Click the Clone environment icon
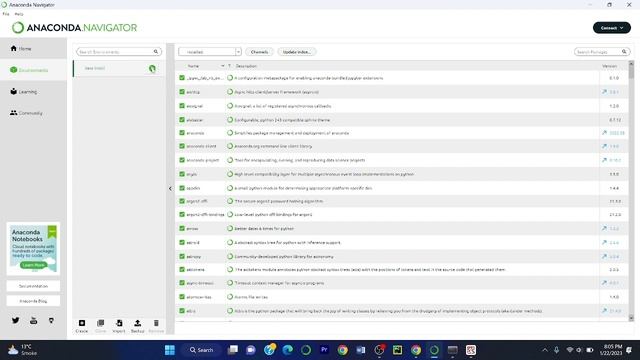The height and width of the screenshot is (360, 640). [x=100, y=323]
